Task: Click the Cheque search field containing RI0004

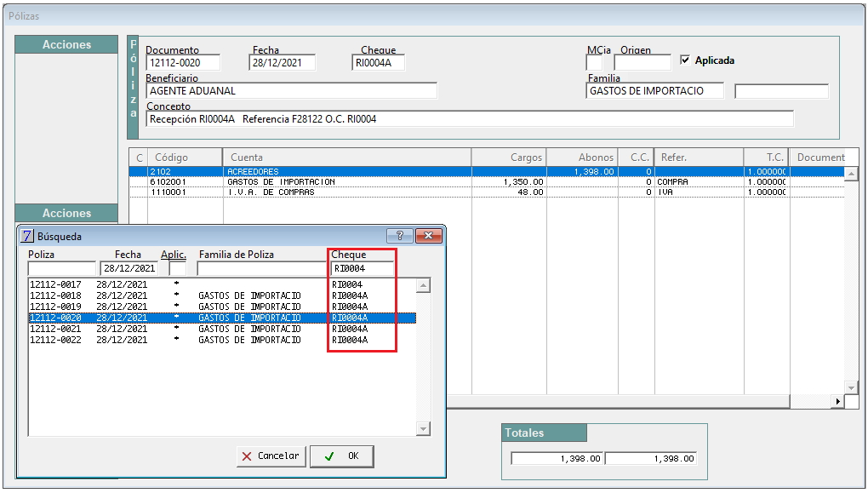Action: (x=363, y=269)
